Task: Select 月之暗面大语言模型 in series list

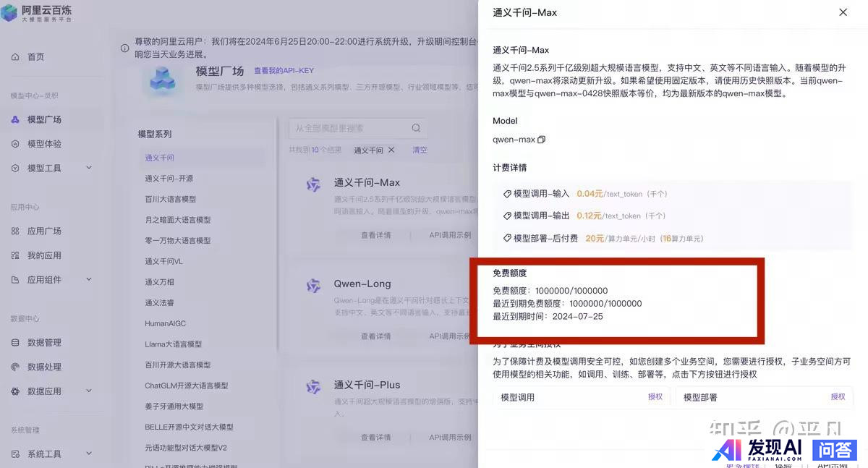Action: [x=177, y=220]
